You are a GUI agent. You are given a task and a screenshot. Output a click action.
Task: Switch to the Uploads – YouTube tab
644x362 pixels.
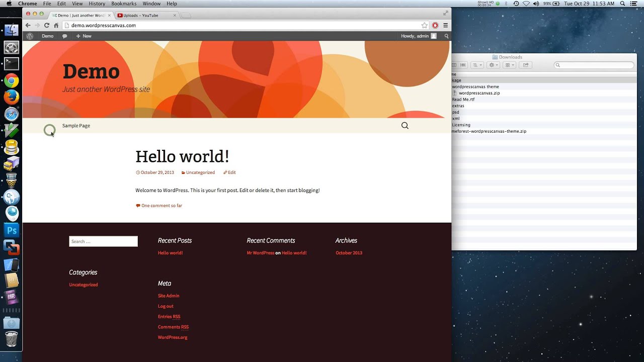tap(146, 15)
